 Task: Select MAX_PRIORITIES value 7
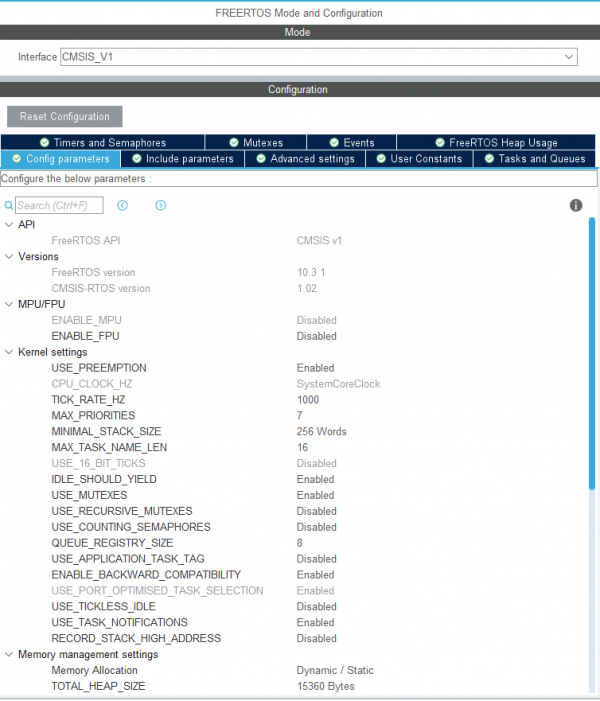pyautogui.click(x=300, y=416)
